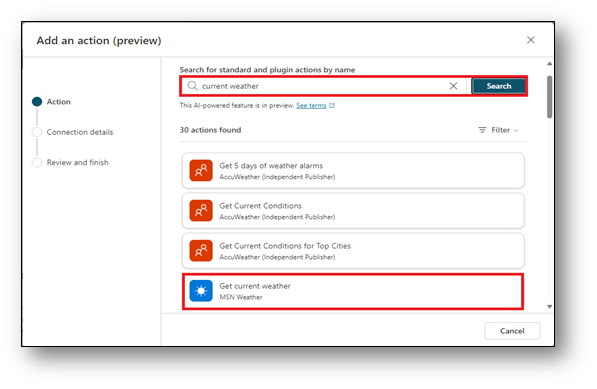Click the external link icon next to See terms

(332, 105)
